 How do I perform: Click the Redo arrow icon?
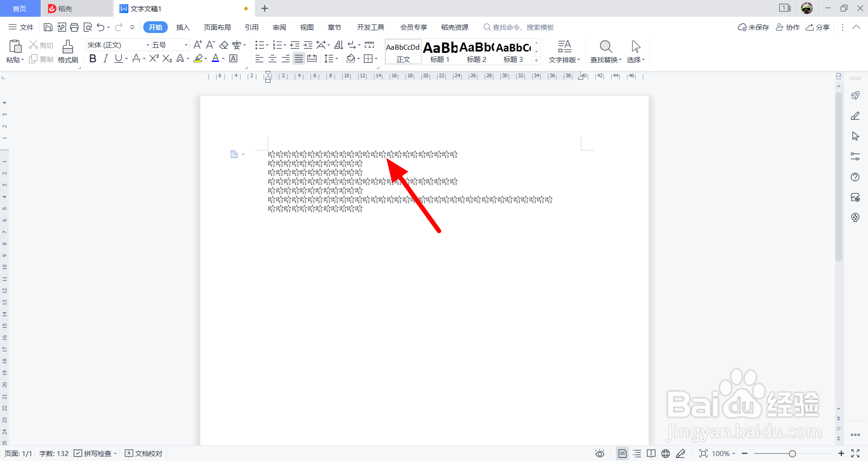(118, 27)
